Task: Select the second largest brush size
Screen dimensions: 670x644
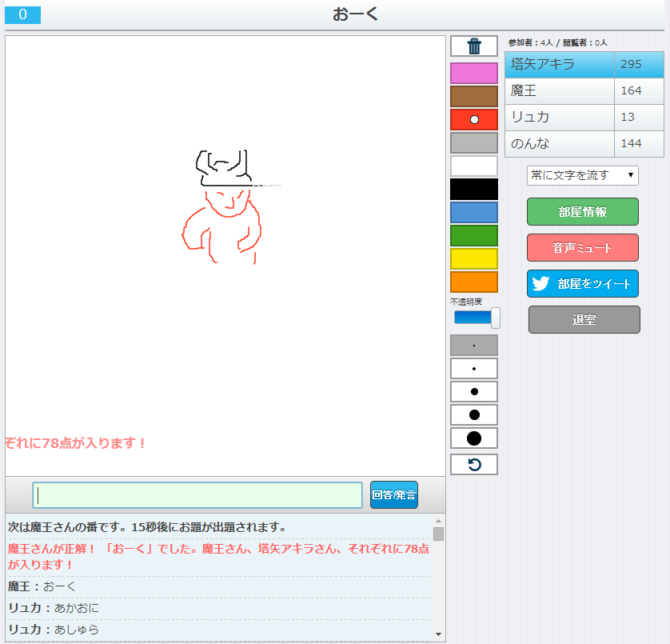Action: (x=474, y=414)
